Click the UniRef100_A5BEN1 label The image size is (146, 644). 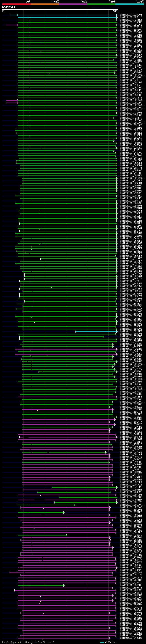click(x=131, y=40)
